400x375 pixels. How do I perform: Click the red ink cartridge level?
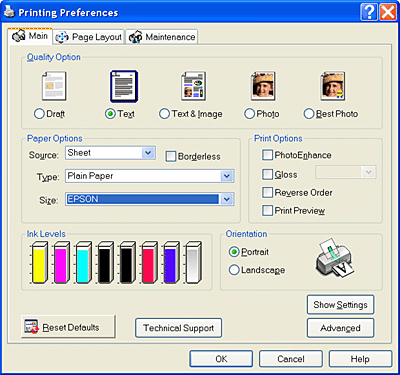(x=149, y=263)
